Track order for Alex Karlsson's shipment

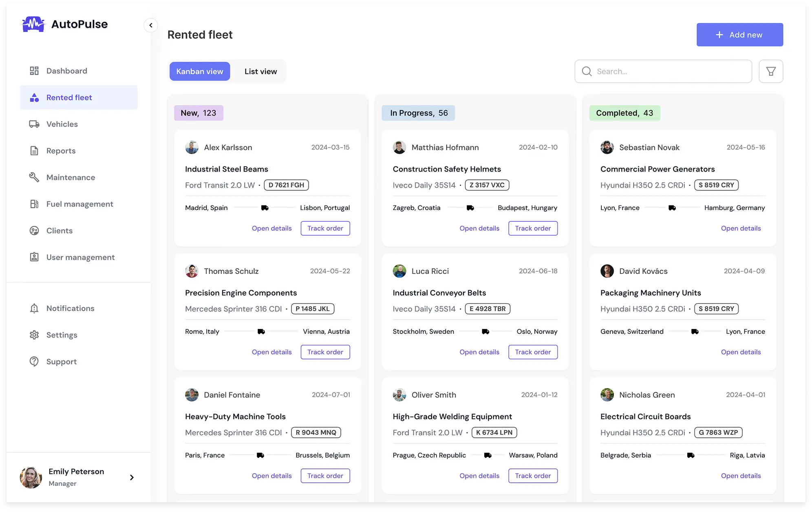coord(325,228)
